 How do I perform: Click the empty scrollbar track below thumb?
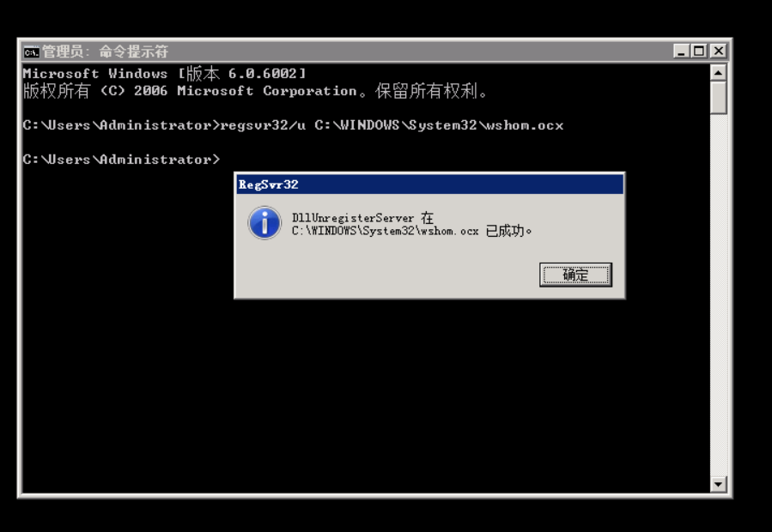point(719,295)
